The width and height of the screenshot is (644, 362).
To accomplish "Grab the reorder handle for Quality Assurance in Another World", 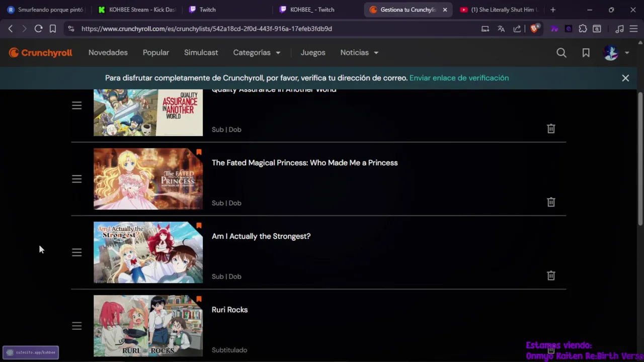I will [76, 106].
